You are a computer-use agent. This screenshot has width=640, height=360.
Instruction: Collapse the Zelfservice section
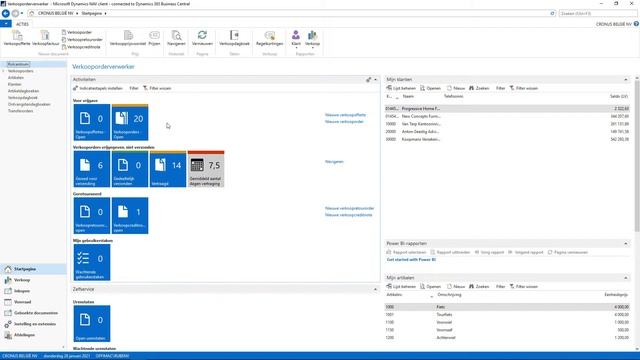tap(376, 289)
